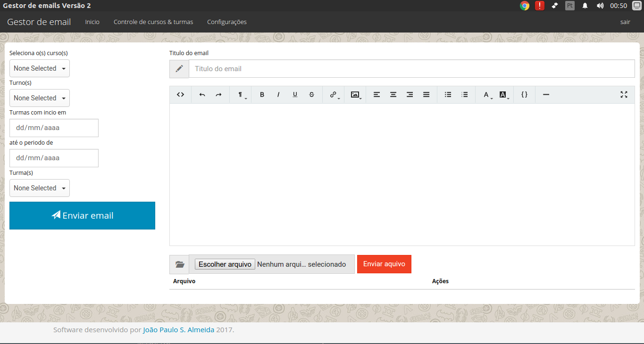The width and height of the screenshot is (644, 344).
Task: Enable strikethrough formatting
Action: (x=311, y=95)
